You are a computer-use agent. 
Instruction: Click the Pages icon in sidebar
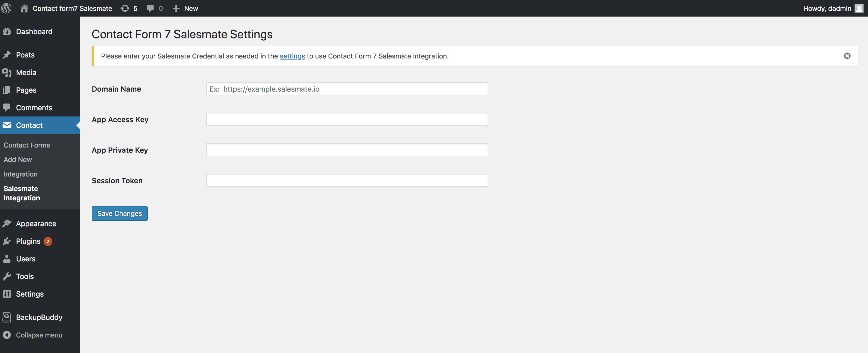[x=7, y=90]
